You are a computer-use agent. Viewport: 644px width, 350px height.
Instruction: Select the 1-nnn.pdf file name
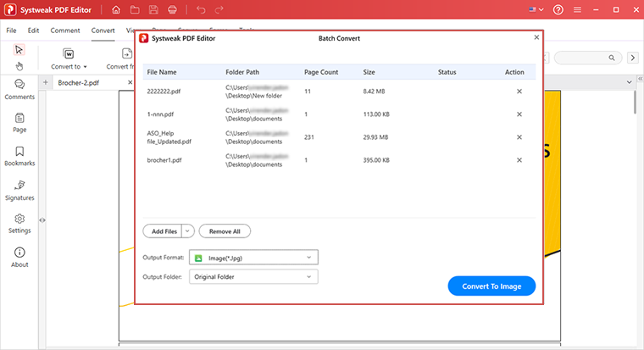[x=160, y=114]
